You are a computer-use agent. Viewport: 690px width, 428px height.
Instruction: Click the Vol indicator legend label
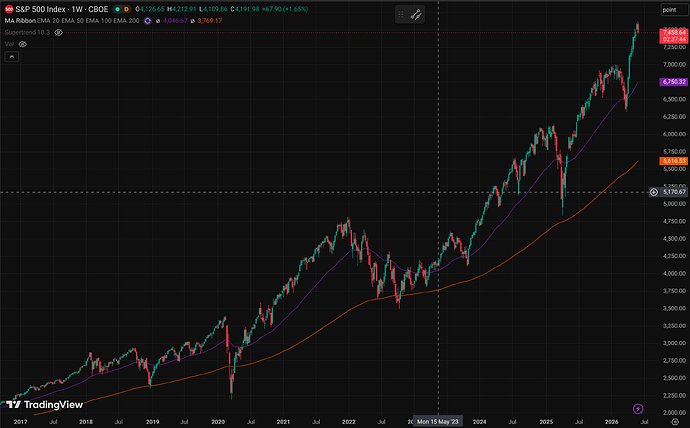(x=9, y=44)
